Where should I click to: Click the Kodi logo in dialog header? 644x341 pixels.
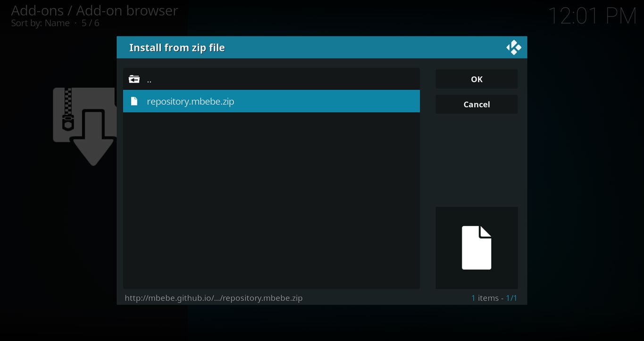pyautogui.click(x=513, y=48)
